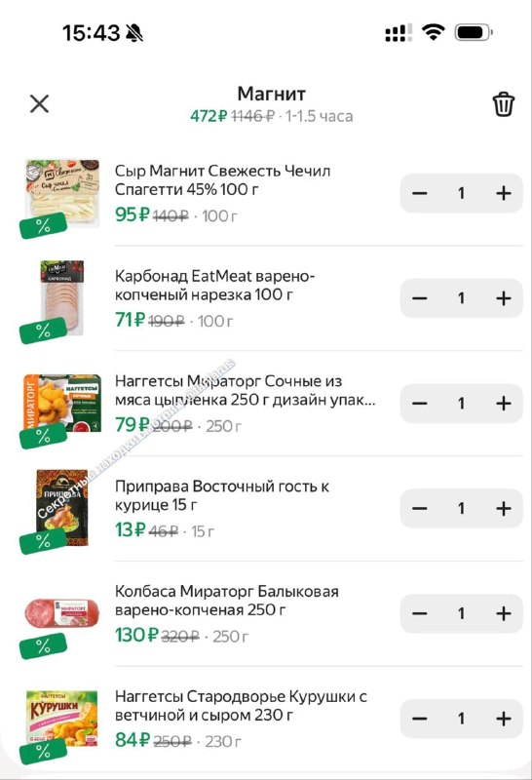
Task: Close the Магнит cart screen
Action: [39, 104]
